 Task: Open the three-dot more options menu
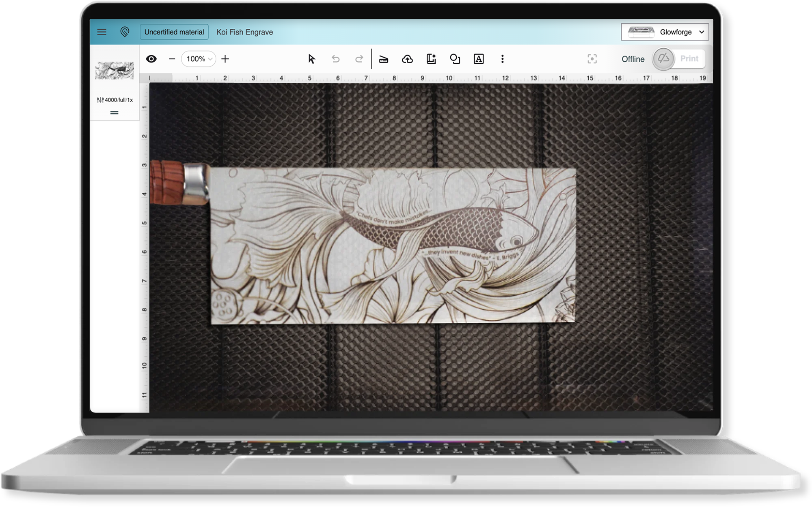(503, 59)
